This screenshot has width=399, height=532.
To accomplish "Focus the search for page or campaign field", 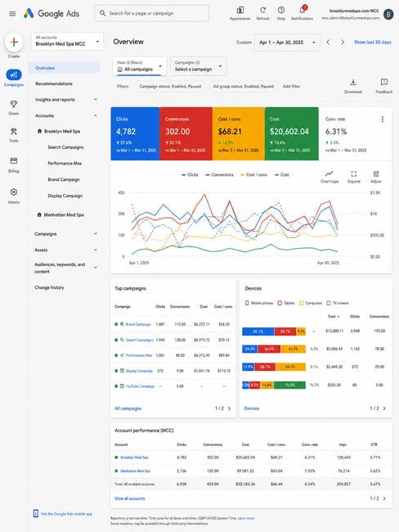I will click(x=152, y=13).
